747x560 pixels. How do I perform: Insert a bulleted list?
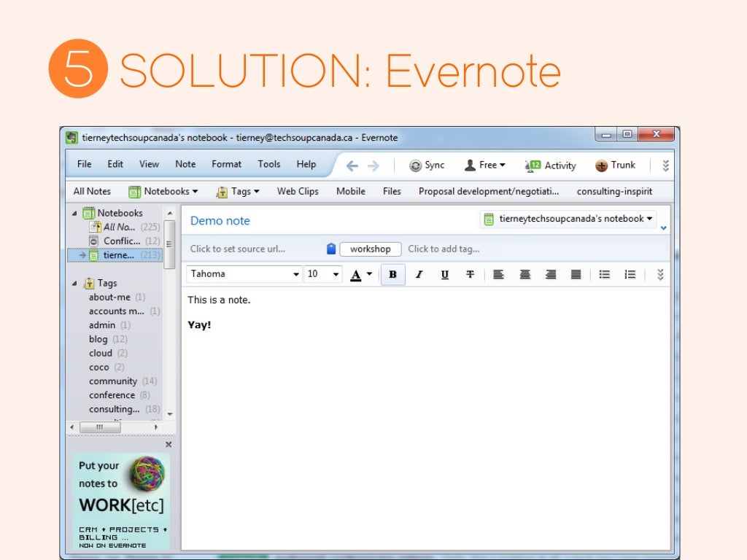[605, 274]
